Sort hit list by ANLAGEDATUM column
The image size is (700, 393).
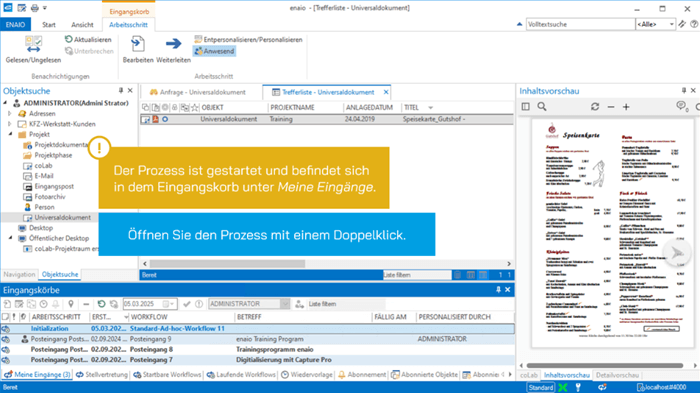[369, 107]
